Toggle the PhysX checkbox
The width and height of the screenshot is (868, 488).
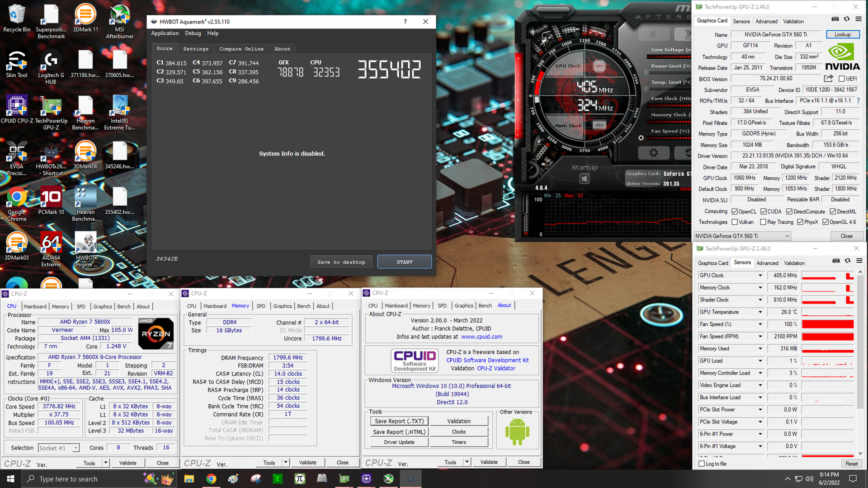coord(800,222)
